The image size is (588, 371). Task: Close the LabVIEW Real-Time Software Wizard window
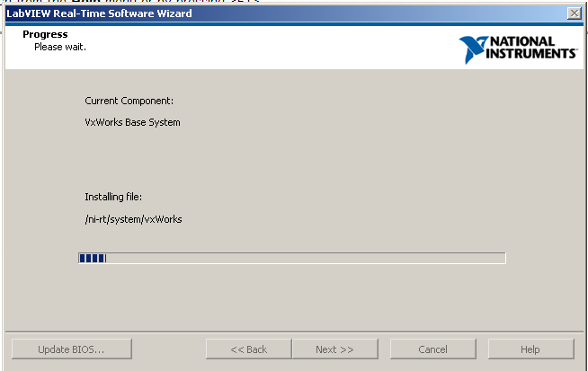click(x=575, y=13)
